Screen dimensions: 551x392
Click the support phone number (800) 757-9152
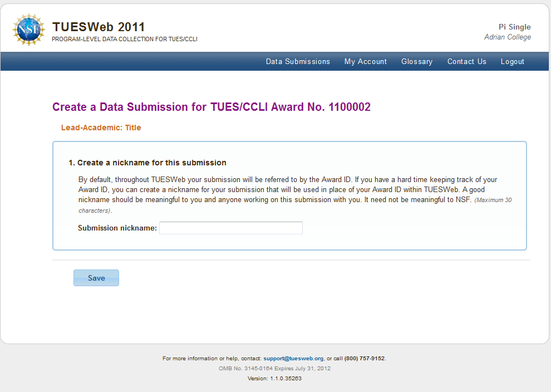[x=365, y=358]
